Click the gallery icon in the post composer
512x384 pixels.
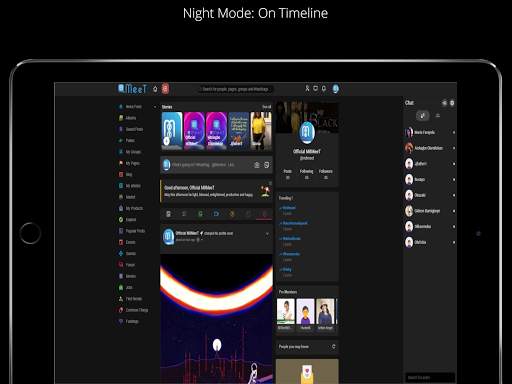click(257, 165)
